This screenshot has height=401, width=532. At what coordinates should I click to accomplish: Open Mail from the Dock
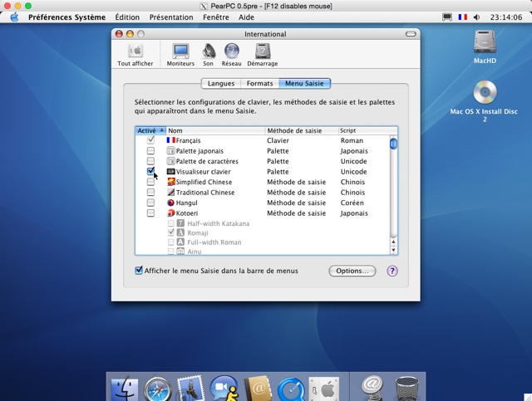click(190, 389)
